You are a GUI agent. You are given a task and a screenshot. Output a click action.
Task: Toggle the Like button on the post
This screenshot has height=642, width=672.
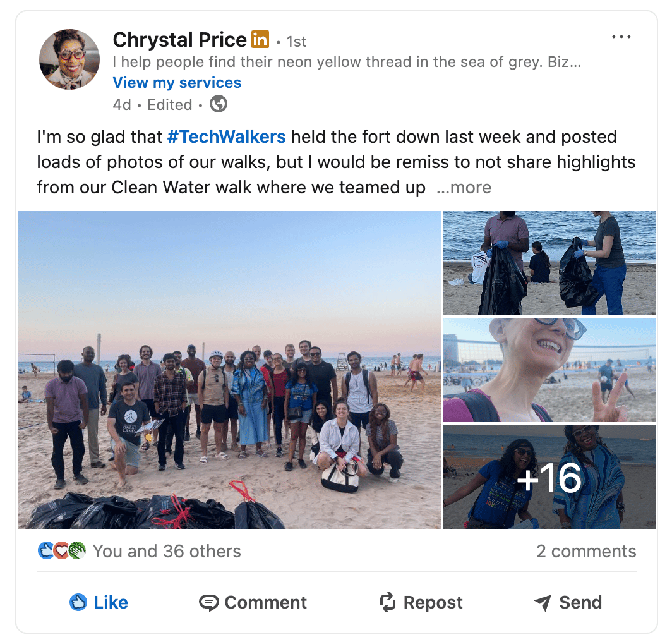tap(99, 603)
